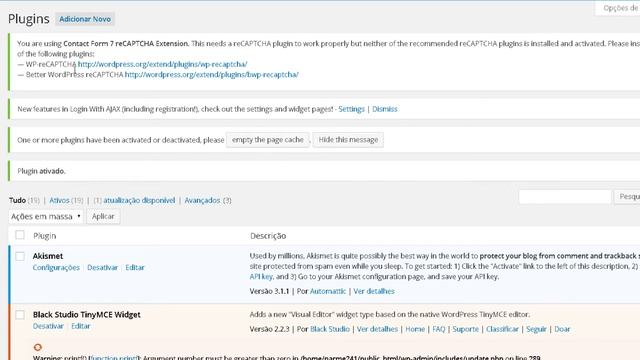Check the Akismet plugin checkbox
This screenshot has height=360, width=640.
coord(20,256)
